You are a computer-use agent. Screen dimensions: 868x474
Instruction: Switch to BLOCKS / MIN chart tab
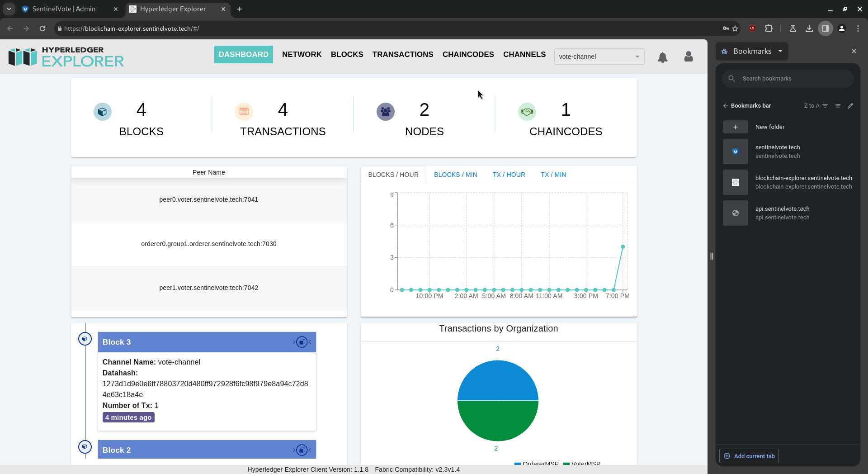click(x=456, y=175)
